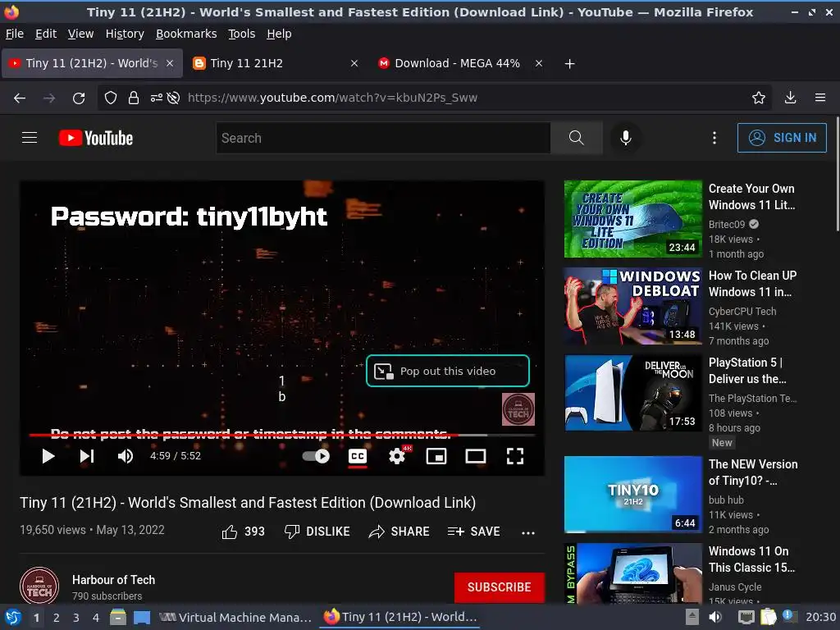
Task: Open the View menu
Action: pyautogui.click(x=81, y=34)
